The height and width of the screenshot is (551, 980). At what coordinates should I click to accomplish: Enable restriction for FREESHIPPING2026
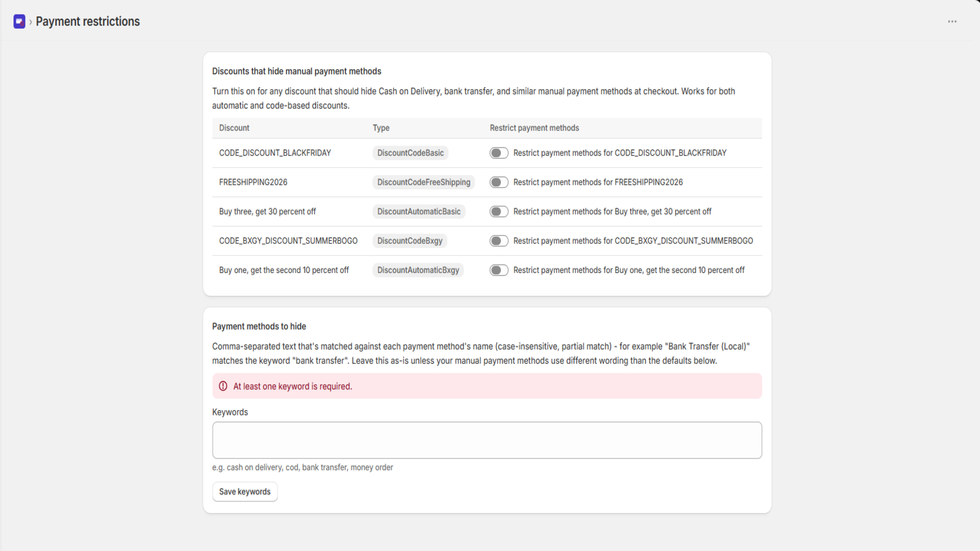(499, 182)
